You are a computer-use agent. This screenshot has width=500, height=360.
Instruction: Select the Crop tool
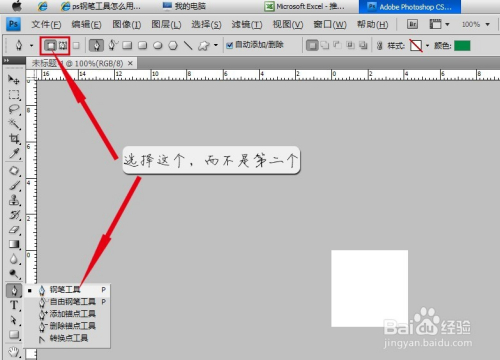pyautogui.click(x=14, y=139)
